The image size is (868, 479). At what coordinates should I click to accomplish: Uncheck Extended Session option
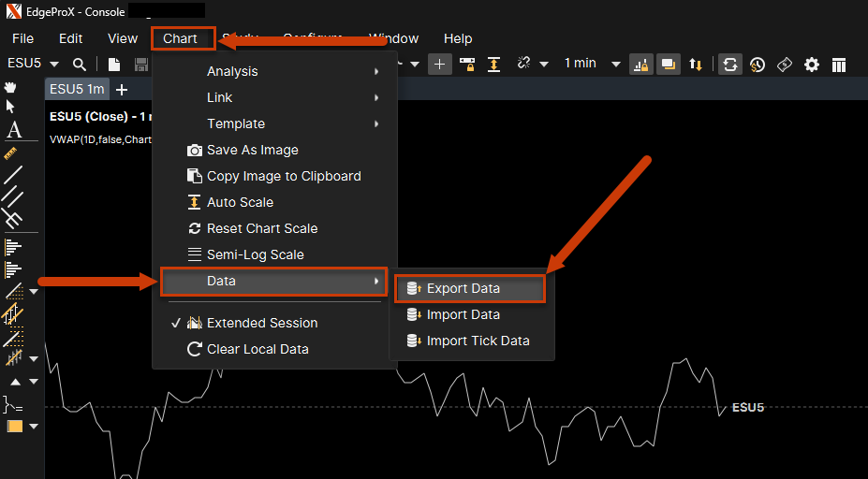tap(261, 323)
